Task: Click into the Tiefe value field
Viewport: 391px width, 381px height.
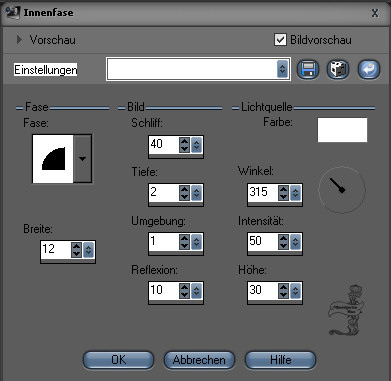Action: [164, 192]
